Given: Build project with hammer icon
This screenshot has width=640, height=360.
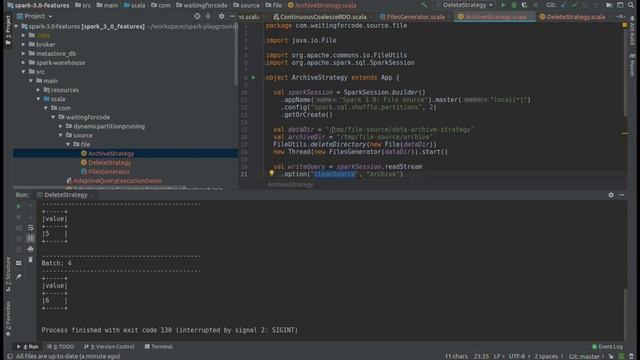Looking at the screenshot, I should pyautogui.click(x=424, y=5).
